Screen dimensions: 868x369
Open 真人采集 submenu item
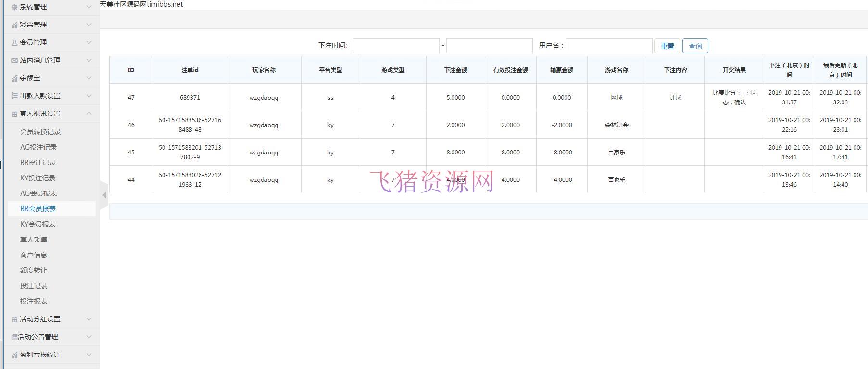click(x=34, y=240)
